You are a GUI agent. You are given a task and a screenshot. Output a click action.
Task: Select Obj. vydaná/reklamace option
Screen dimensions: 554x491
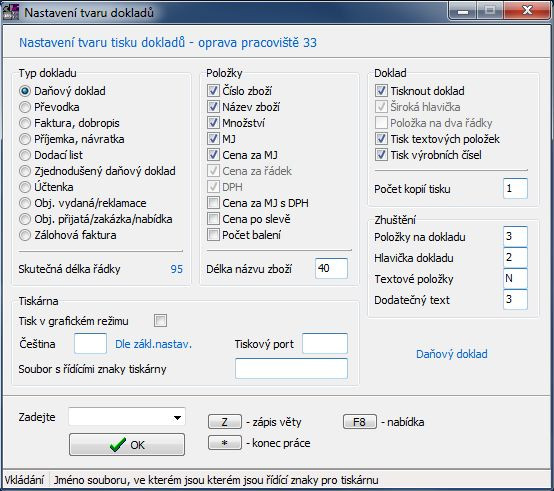click(25, 203)
